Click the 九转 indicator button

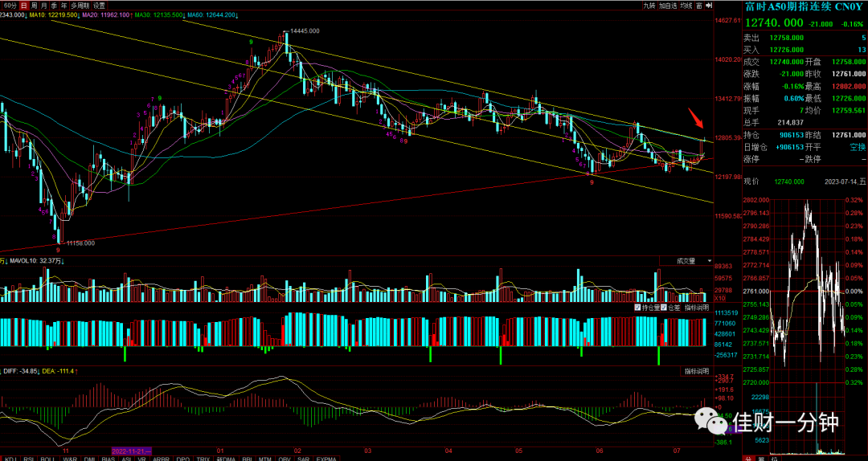point(649,6)
